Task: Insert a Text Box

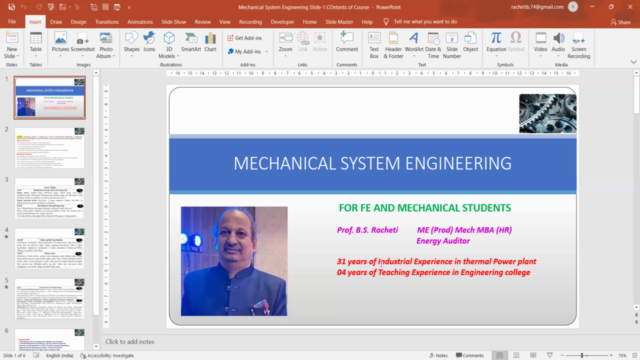Action: click(374, 45)
